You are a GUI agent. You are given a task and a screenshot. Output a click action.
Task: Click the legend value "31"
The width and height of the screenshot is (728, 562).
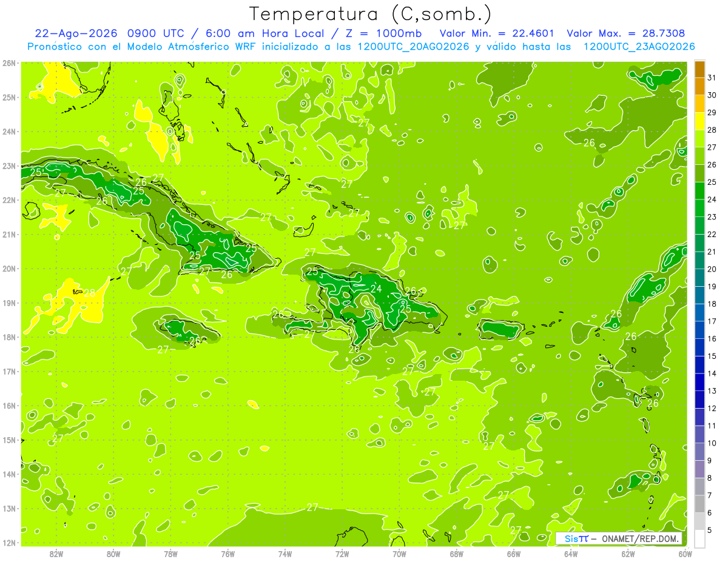(x=712, y=78)
